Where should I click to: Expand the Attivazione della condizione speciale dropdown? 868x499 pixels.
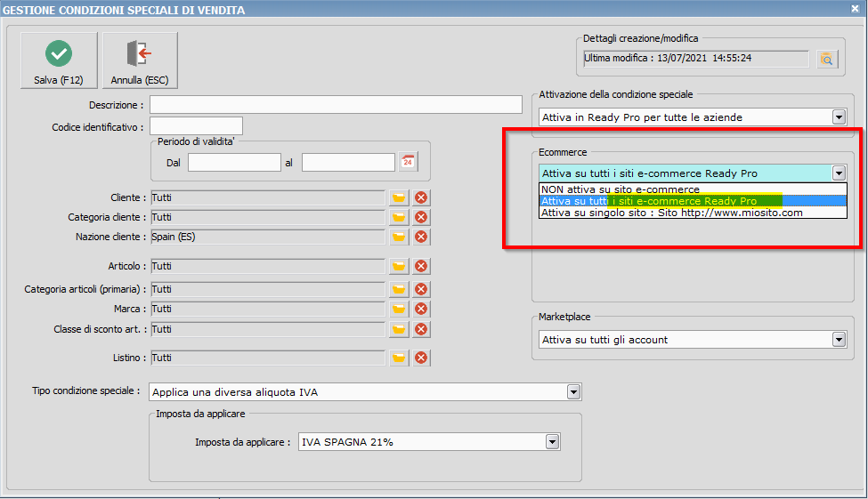click(x=839, y=117)
